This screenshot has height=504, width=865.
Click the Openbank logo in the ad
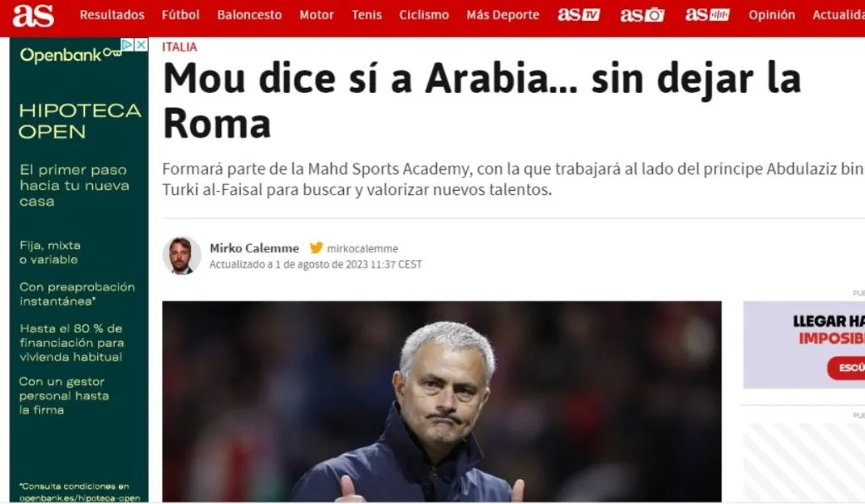70,55
